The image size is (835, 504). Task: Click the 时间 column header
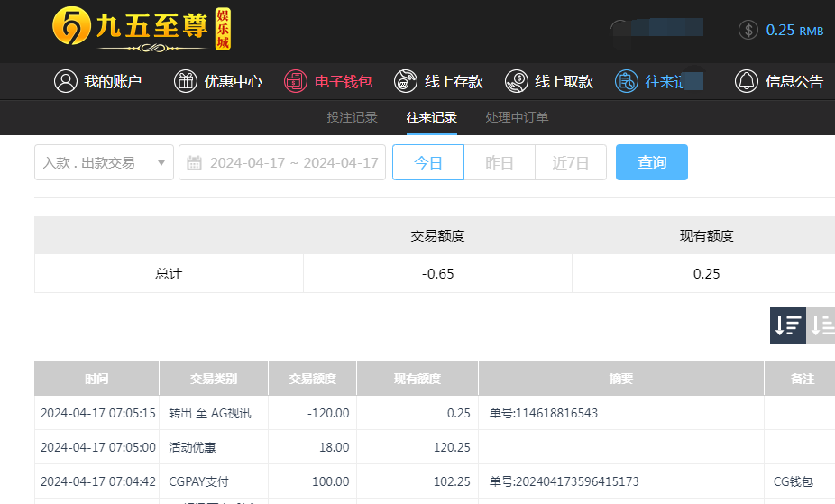tap(96, 379)
